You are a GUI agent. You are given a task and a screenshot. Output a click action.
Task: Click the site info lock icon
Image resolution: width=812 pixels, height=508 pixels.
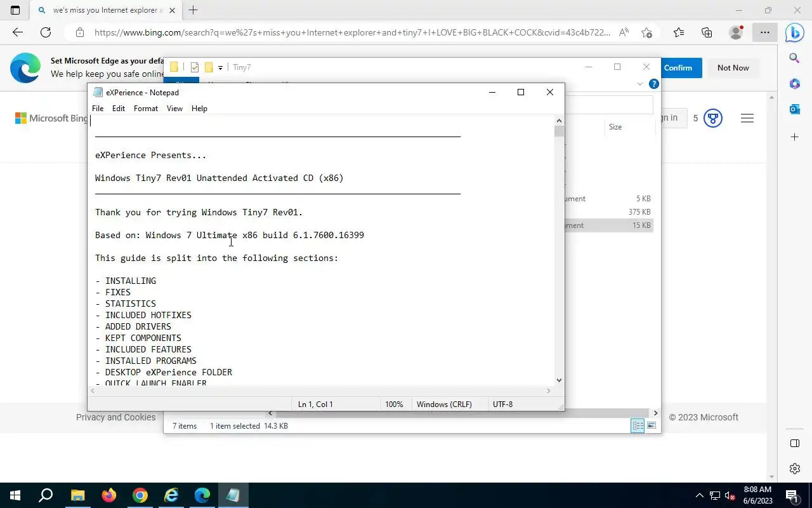pos(79,32)
